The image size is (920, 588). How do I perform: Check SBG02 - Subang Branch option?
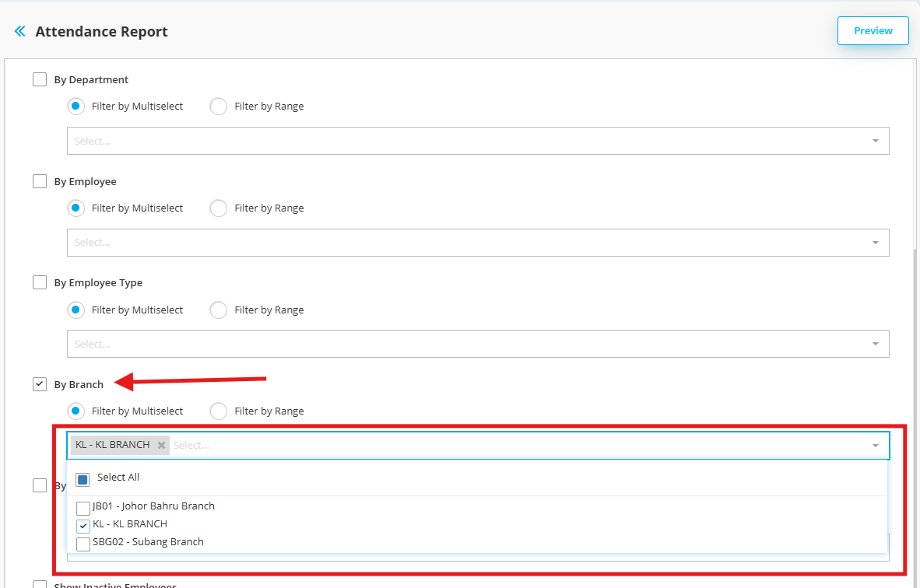pos(83,544)
